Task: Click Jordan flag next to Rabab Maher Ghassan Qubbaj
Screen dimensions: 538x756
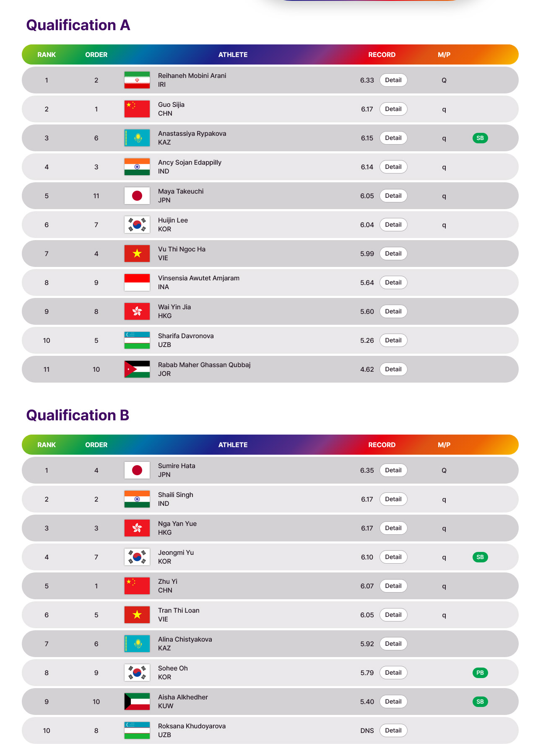Action: point(137,369)
